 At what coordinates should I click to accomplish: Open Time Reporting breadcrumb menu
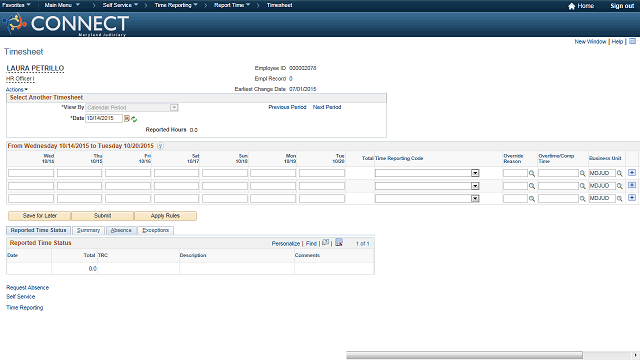[x=176, y=5]
